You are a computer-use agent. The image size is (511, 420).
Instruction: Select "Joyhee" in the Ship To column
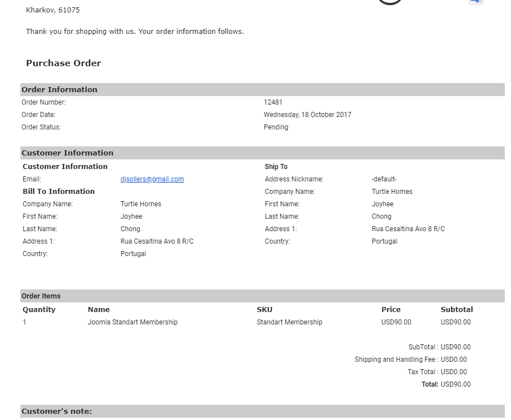(383, 204)
